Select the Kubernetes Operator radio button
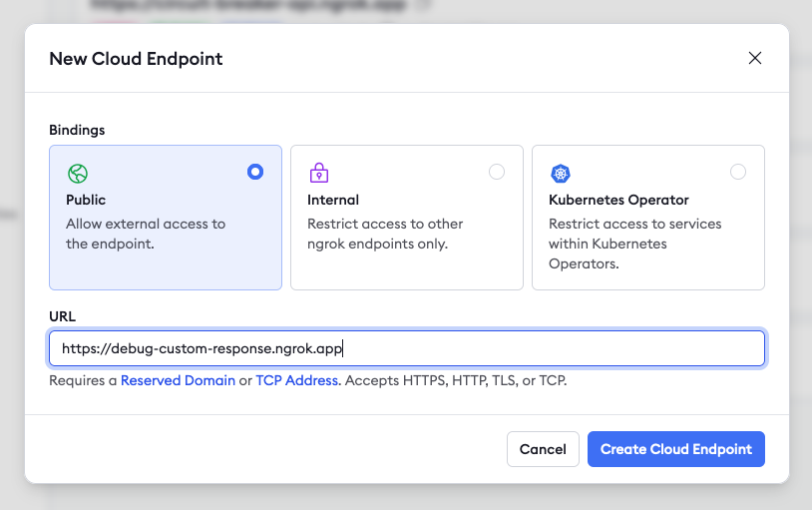The height and width of the screenshot is (510, 812). [x=738, y=172]
